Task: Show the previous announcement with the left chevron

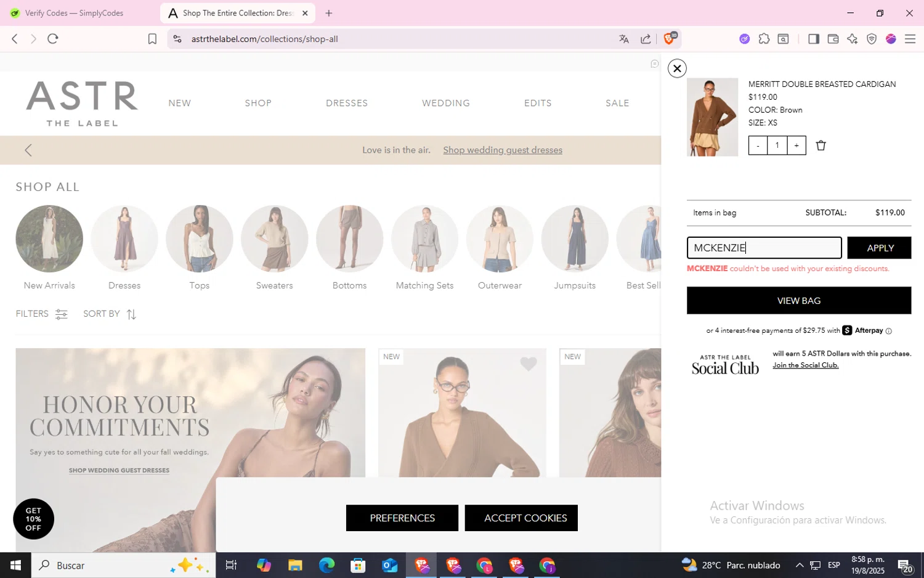Action: [28, 150]
